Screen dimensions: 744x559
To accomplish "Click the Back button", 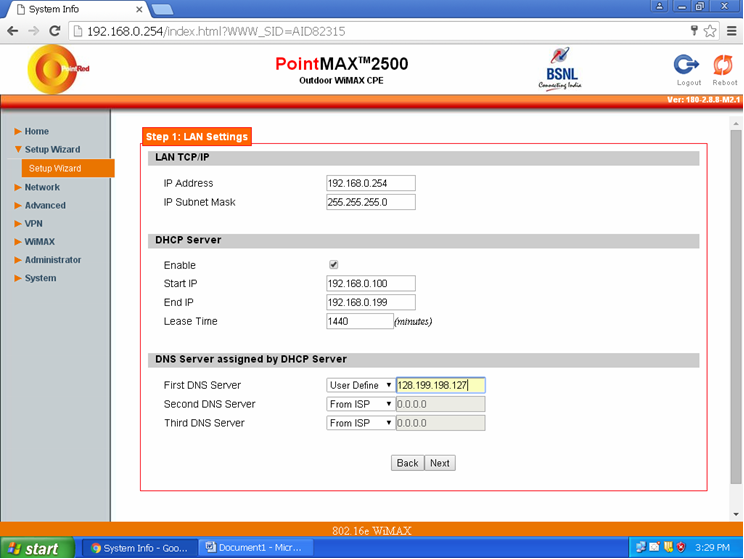I will coord(407,463).
